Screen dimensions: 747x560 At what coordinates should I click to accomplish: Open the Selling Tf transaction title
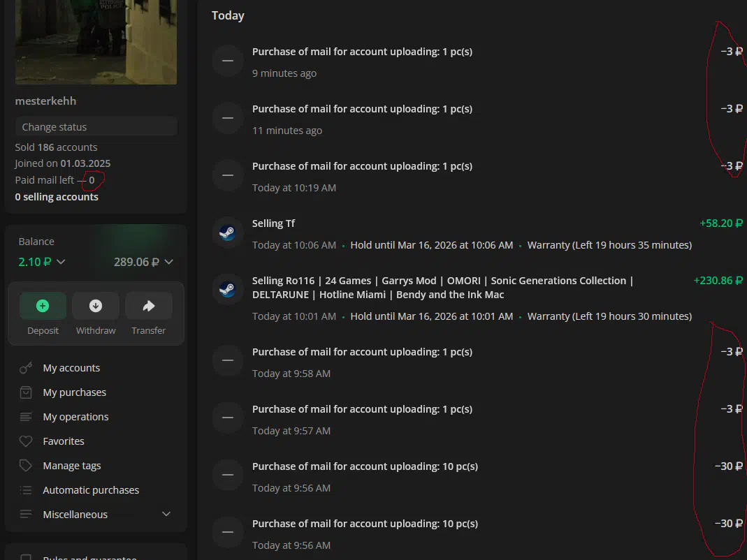273,223
